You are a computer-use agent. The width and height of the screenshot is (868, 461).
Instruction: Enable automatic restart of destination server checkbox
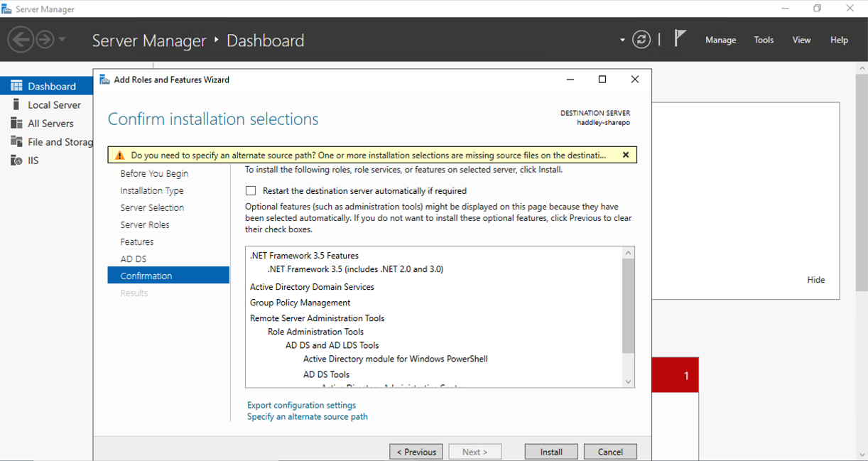pos(251,190)
